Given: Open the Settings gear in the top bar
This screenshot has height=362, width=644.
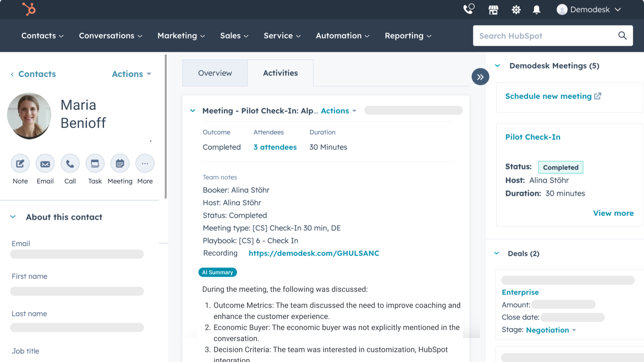Looking at the screenshot, I should coord(516,10).
